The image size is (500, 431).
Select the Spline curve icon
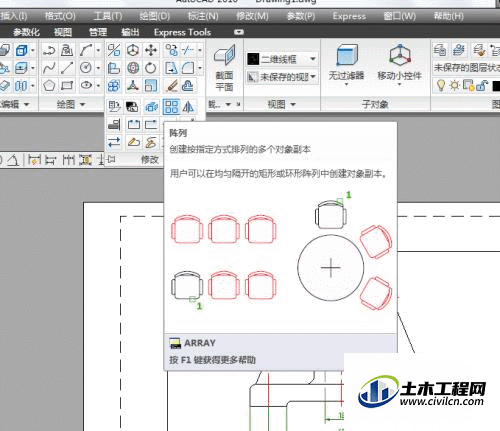[x=49, y=68]
